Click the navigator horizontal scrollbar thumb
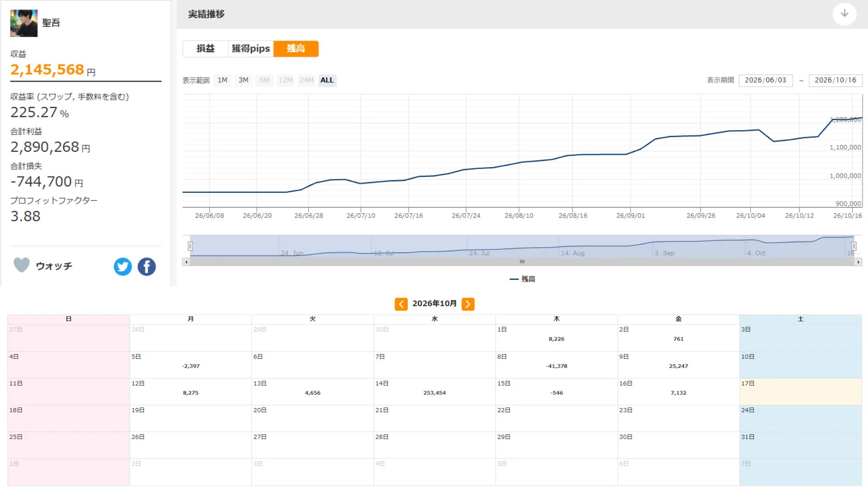868x488 pixels. click(x=522, y=262)
